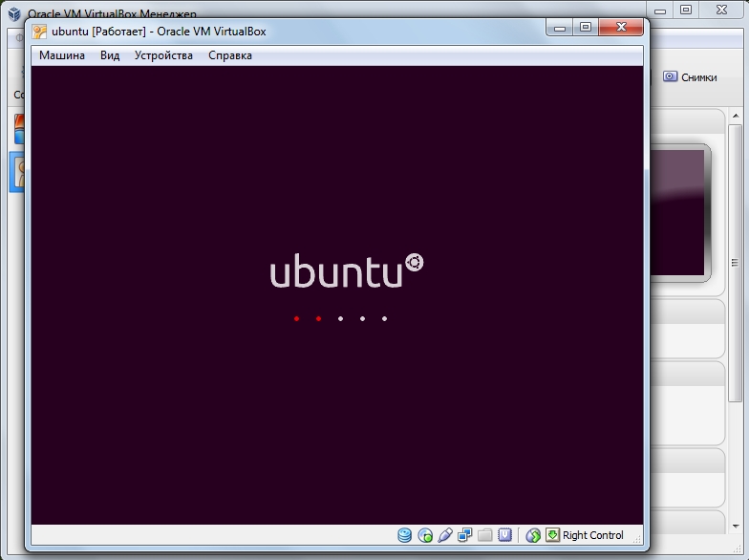Click the ubuntu VM window title icon
Image resolution: width=749 pixels, height=560 pixels.
(39, 32)
